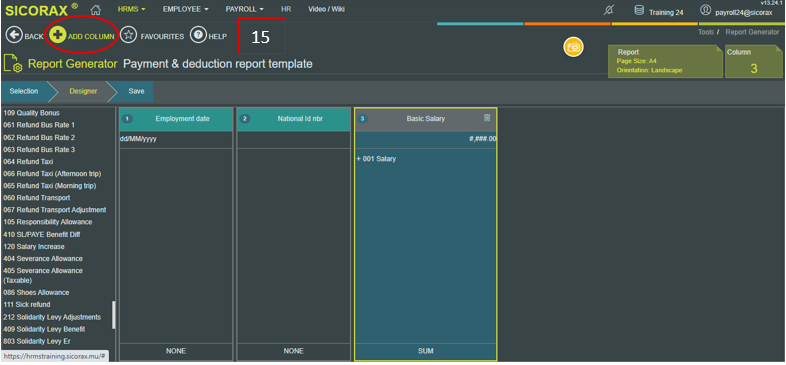Open the Report page settings card

click(x=665, y=61)
